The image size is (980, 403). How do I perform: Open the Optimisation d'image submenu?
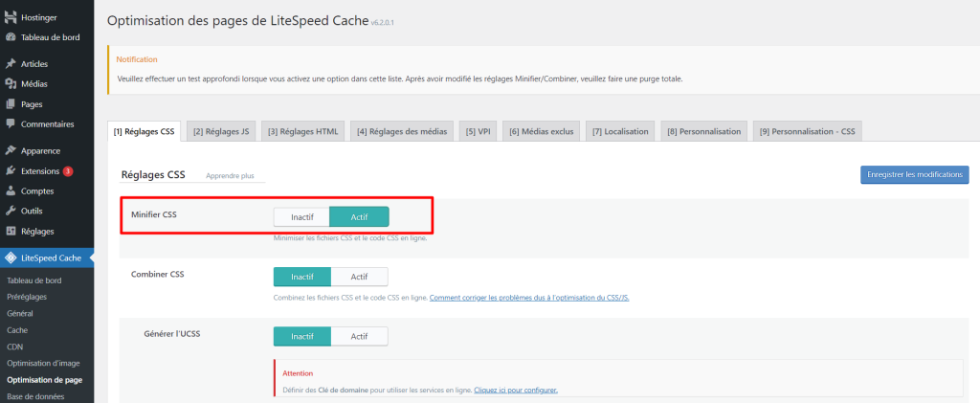coord(43,363)
